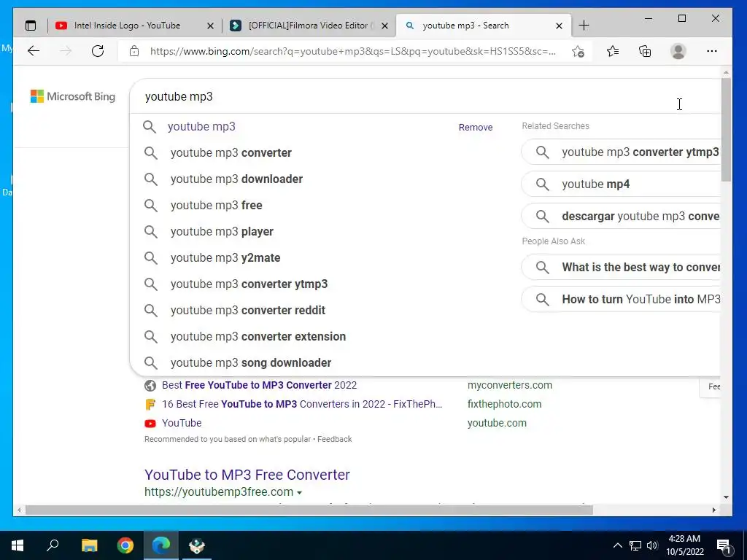Open 16 Best Free YouTube to MP3 Converters link
The image size is (747, 560).
[x=302, y=404]
